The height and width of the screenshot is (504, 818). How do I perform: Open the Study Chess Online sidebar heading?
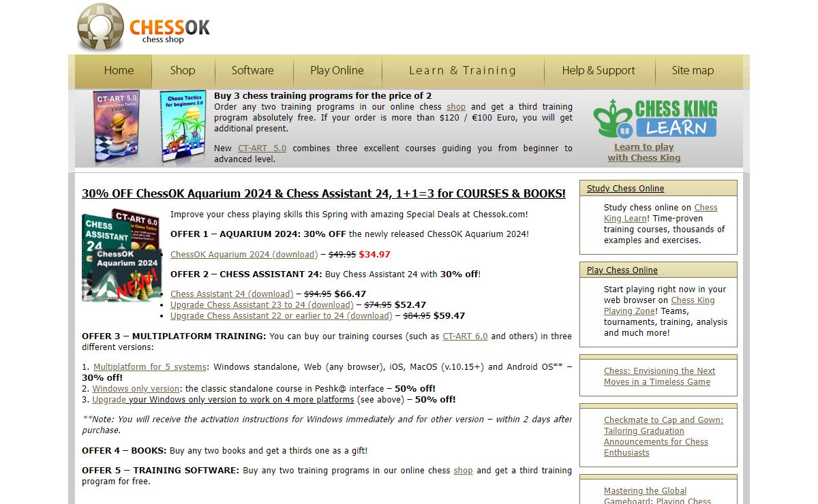pyautogui.click(x=626, y=189)
